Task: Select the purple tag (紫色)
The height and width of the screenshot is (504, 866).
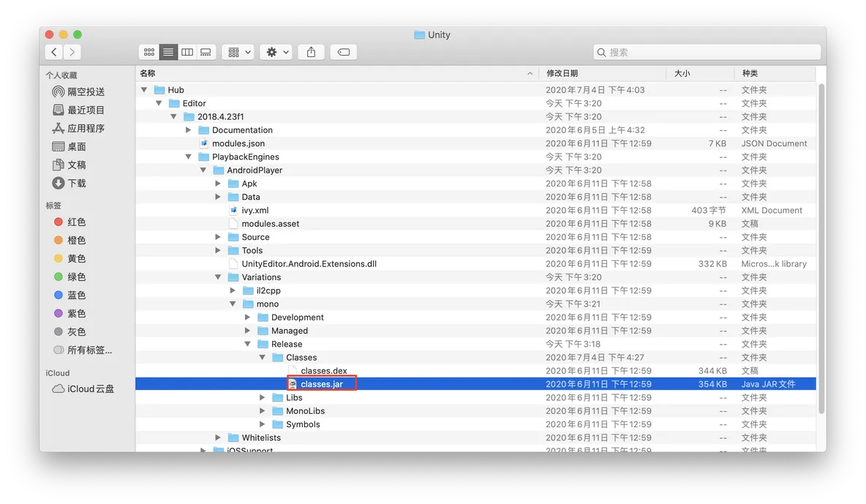Action: point(69,313)
